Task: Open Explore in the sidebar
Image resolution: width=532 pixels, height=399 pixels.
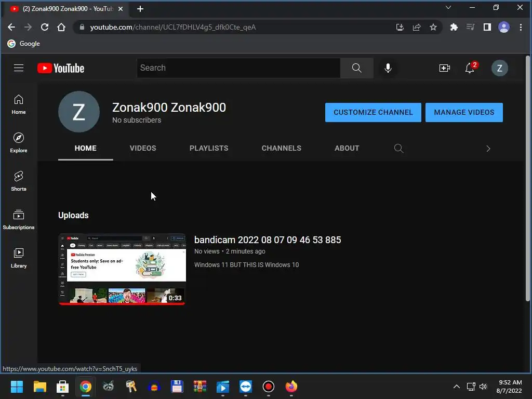Action: click(x=19, y=143)
